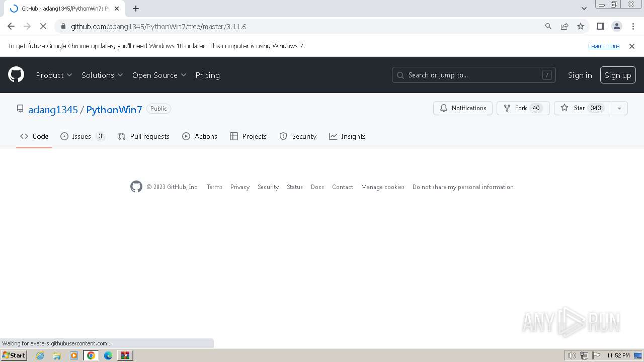Click the footer GitHub logo icon
The height and width of the screenshot is (362, 644).
coord(136,187)
